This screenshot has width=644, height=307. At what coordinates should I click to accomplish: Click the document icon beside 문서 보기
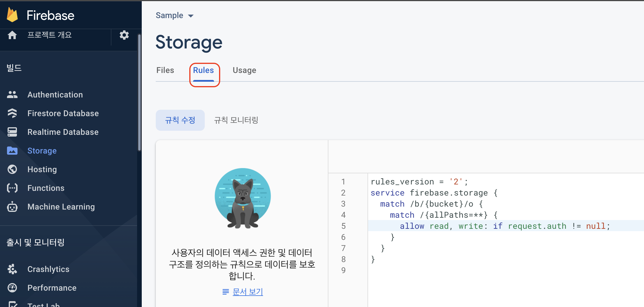point(226,292)
